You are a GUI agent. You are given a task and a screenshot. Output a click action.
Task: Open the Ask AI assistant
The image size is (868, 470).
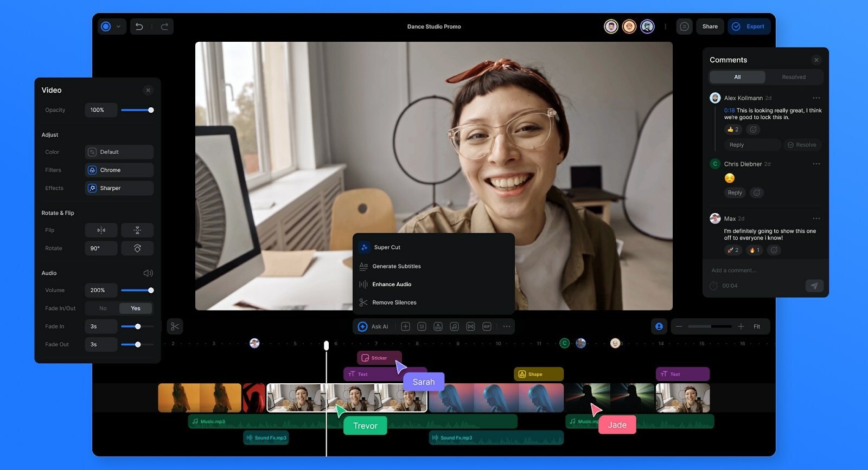click(374, 326)
